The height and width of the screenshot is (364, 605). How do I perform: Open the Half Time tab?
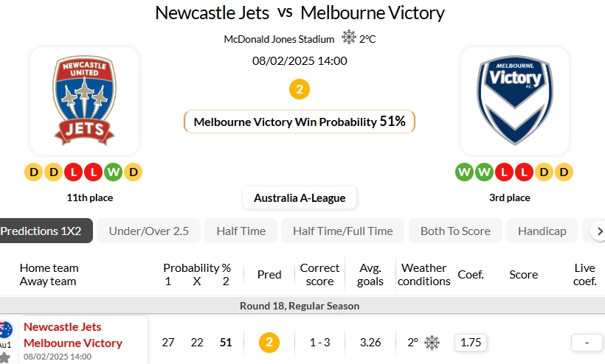[x=241, y=231]
